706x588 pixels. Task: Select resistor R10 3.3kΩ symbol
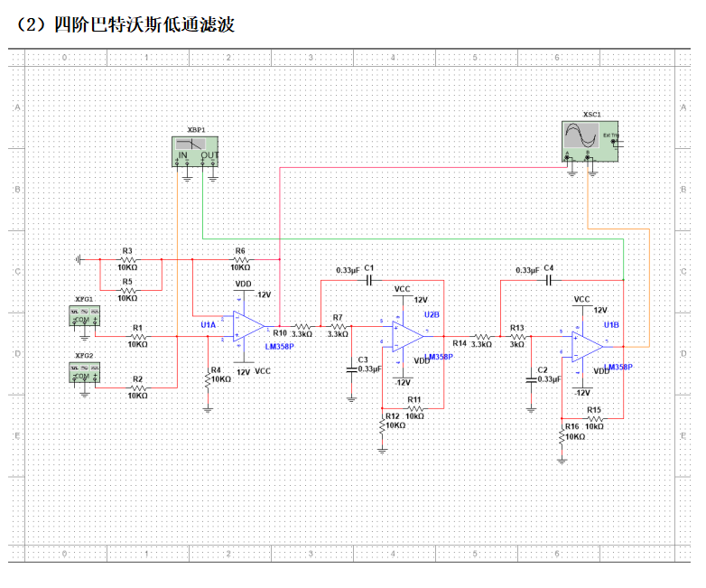pos(302,326)
